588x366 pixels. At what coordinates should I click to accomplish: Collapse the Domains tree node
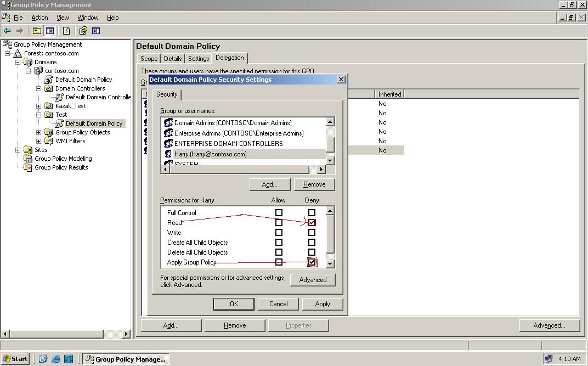pyautogui.click(x=18, y=62)
